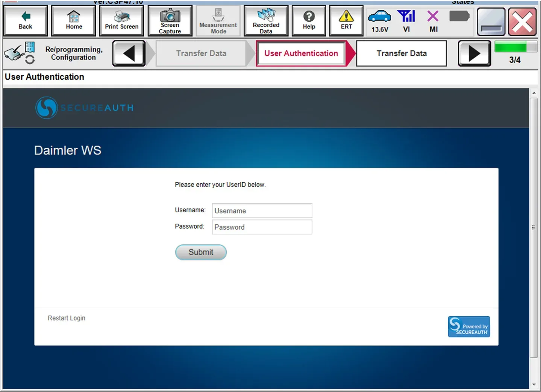Screen dimensions: 541x392
Task: Minimize the diagnostic application window
Action: pos(491,22)
